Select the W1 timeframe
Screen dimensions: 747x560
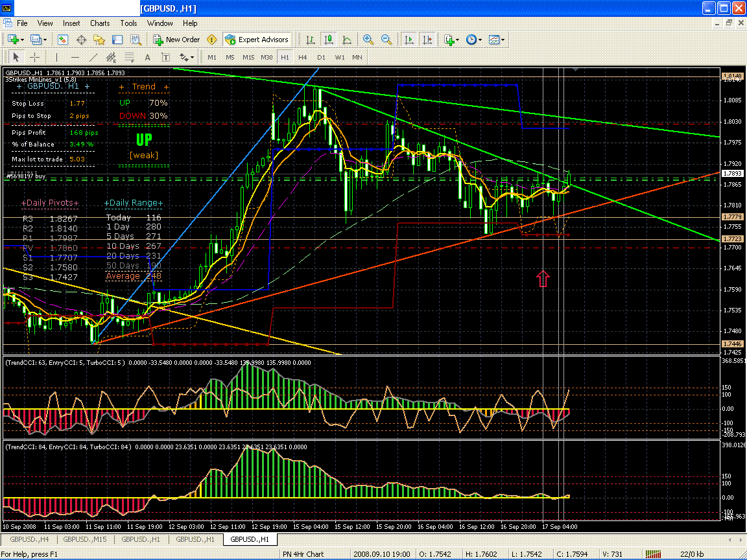click(340, 58)
